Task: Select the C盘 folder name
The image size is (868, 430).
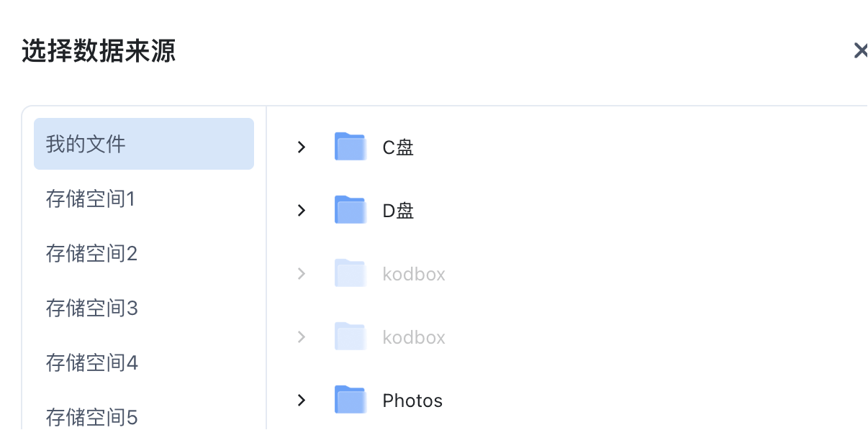Action: tap(398, 147)
